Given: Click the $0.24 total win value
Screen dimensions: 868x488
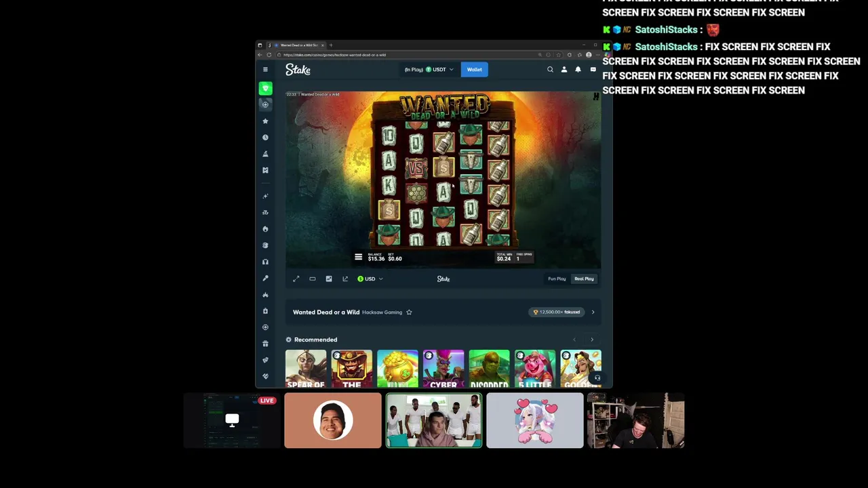Looking at the screenshot, I should pyautogui.click(x=503, y=258).
